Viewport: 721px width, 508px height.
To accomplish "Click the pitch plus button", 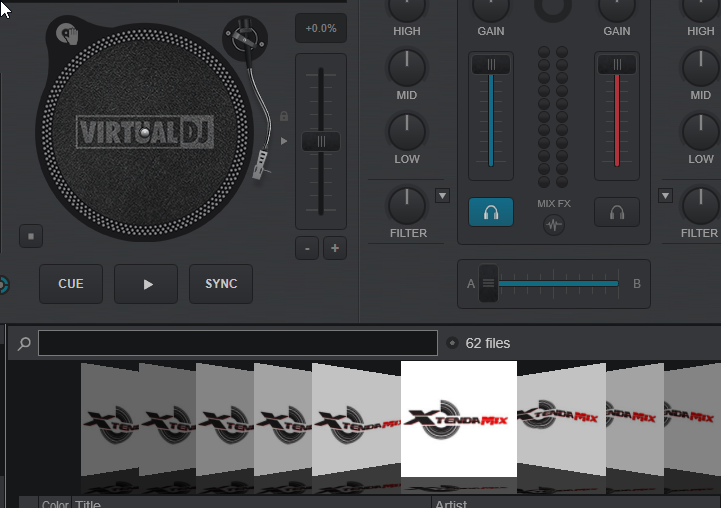I will click(335, 248).
